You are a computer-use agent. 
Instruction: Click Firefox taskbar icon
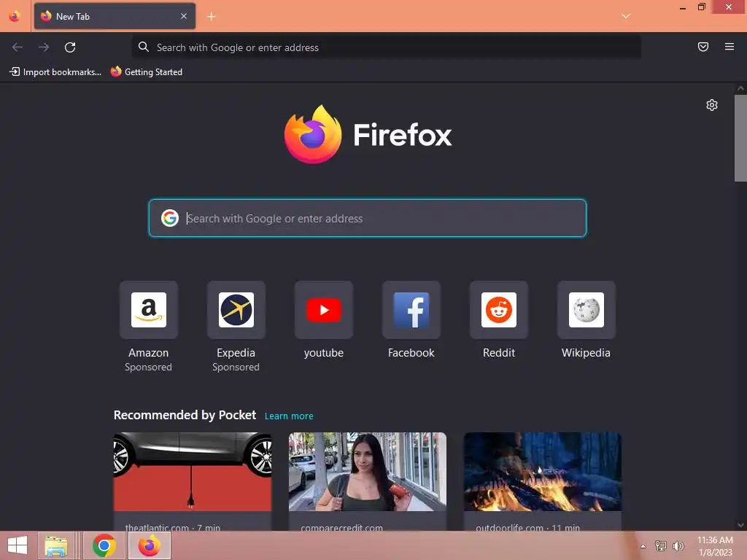tap(150, 545)
